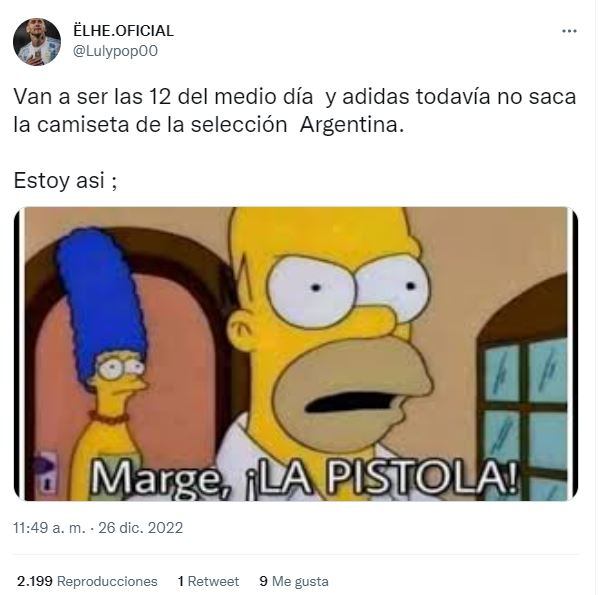Visit the @Lulypop00 handle link

point(115,51)
